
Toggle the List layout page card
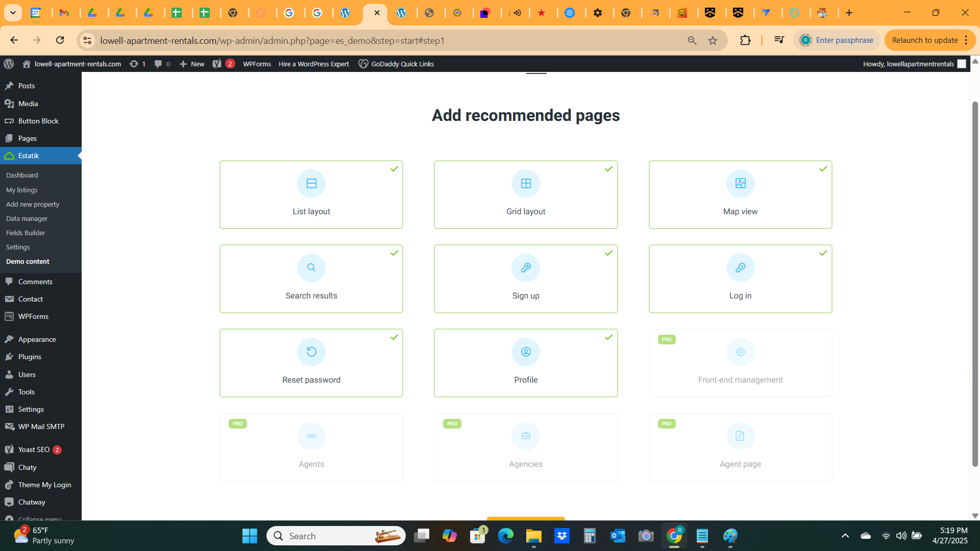coord(311,194)
